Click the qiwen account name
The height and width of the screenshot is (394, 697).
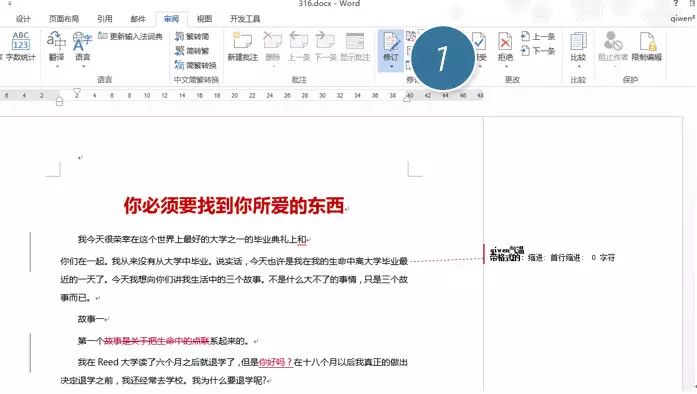coord(682,19)
